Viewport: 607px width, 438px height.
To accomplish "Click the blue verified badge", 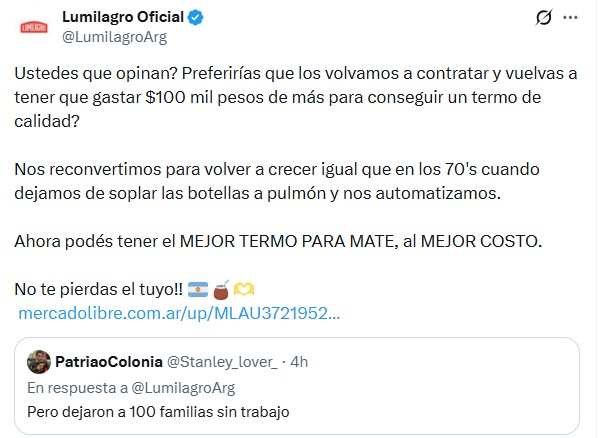I will coord(198,18).
